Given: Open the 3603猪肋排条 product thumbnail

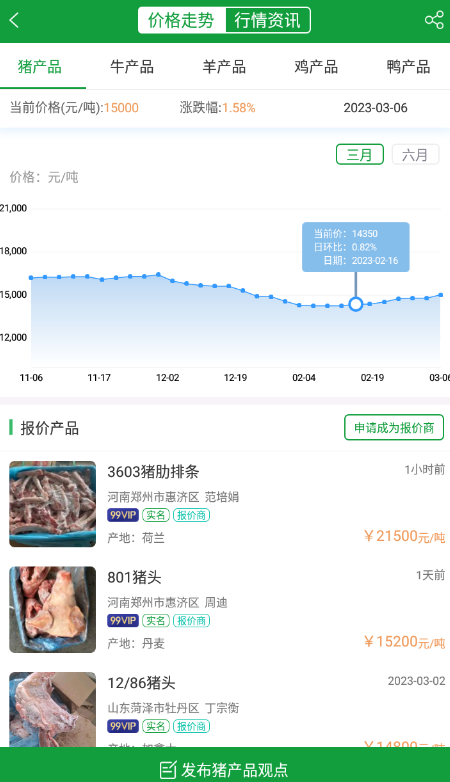Looking at the screenshot, I should [52, 504].
